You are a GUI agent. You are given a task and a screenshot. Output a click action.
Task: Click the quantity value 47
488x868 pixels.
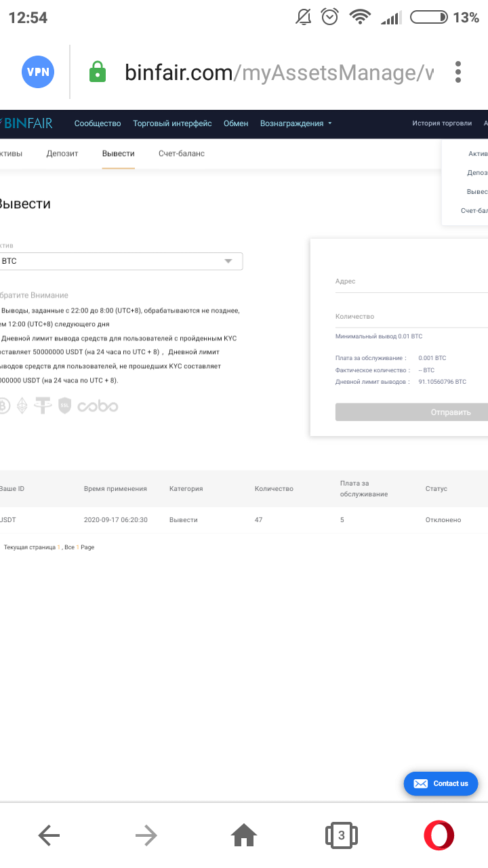pyautogui.click(x=258, y=520)
